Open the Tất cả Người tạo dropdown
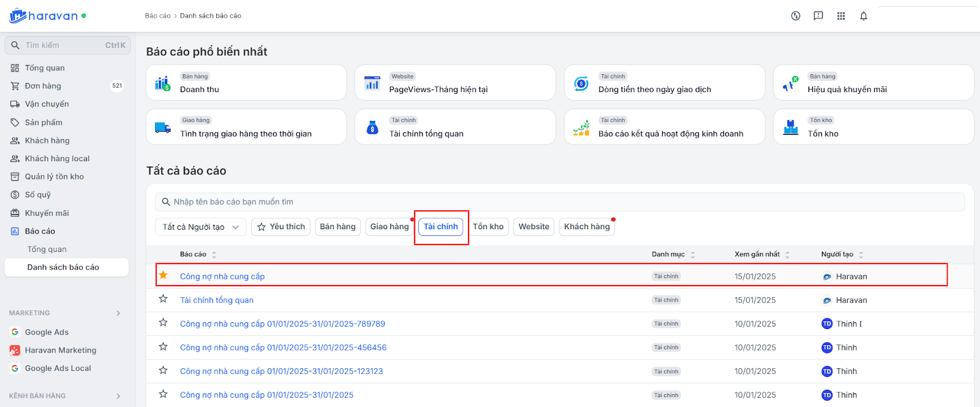980x407 pixels. tap(200, 227)
